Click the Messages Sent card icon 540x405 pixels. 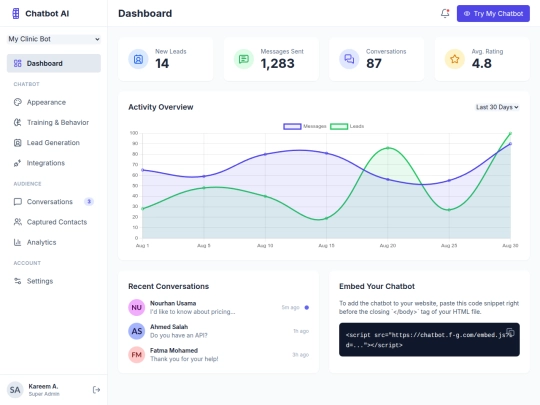tap(244, 59)
